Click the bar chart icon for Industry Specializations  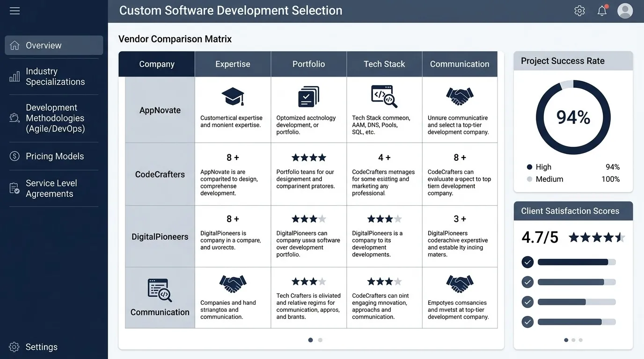pyautogui.click(x=15, y=77)
